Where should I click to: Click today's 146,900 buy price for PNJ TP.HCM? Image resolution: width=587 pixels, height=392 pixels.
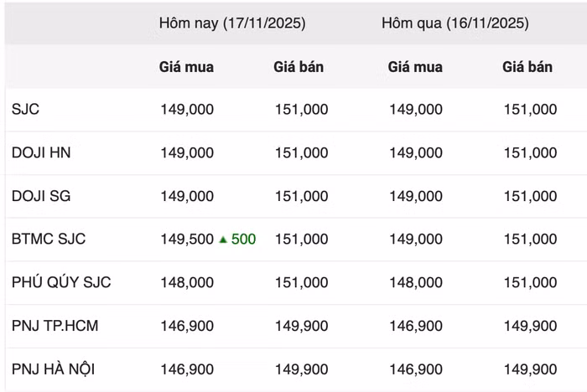point(187,326)
